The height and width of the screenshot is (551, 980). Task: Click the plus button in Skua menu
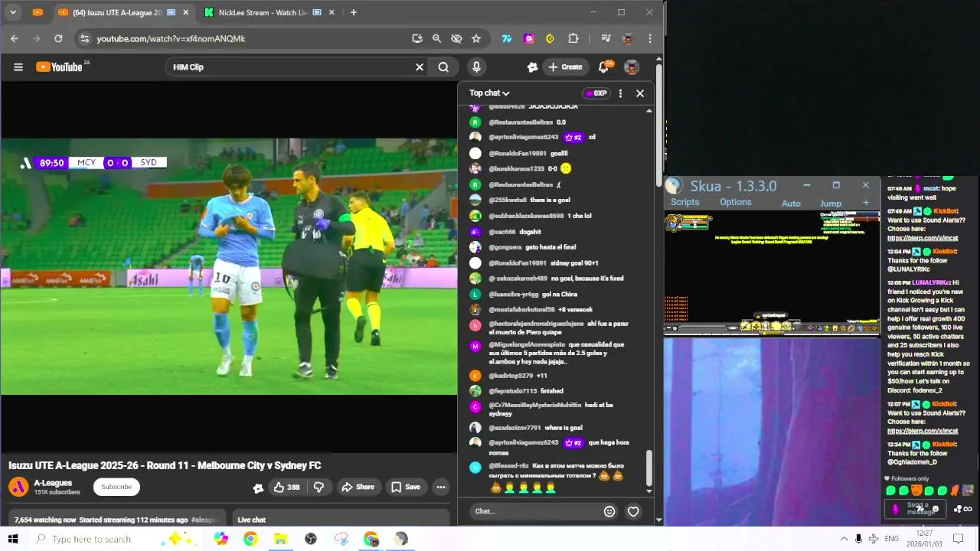point(866,203)
